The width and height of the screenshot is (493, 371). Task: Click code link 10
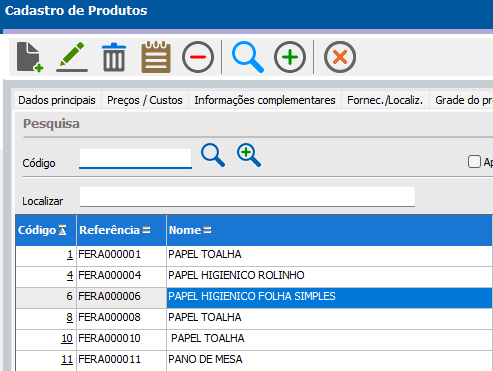[x=67, y=339]
